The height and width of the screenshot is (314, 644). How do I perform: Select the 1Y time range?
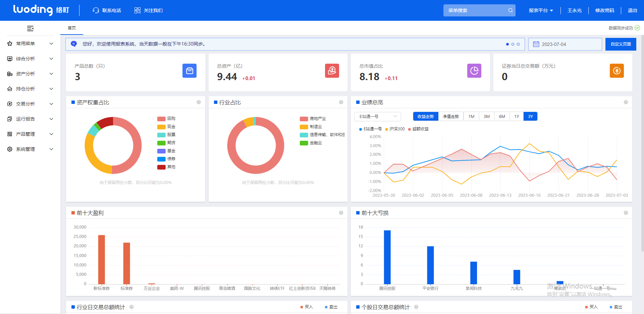[517, 116]
